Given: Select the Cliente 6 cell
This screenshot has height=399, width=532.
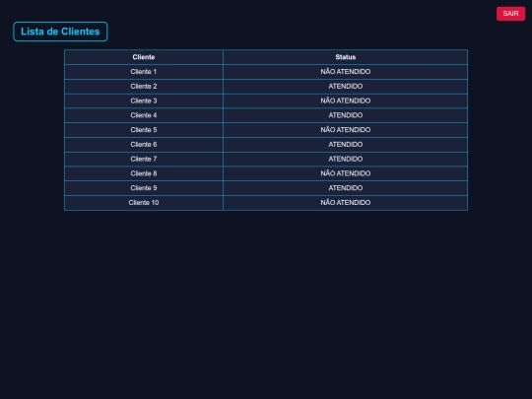Looking at the screenshot, I should coord(144,145).
